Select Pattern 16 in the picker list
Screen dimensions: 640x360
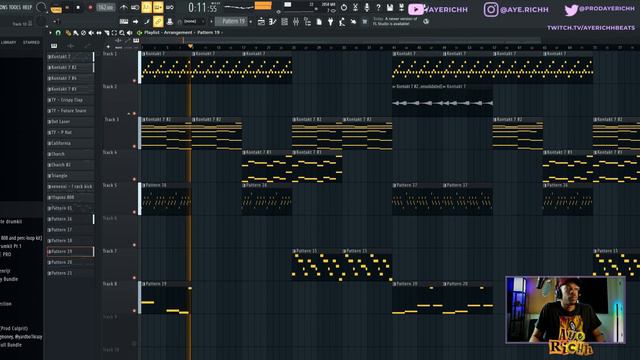coord(70,219)
